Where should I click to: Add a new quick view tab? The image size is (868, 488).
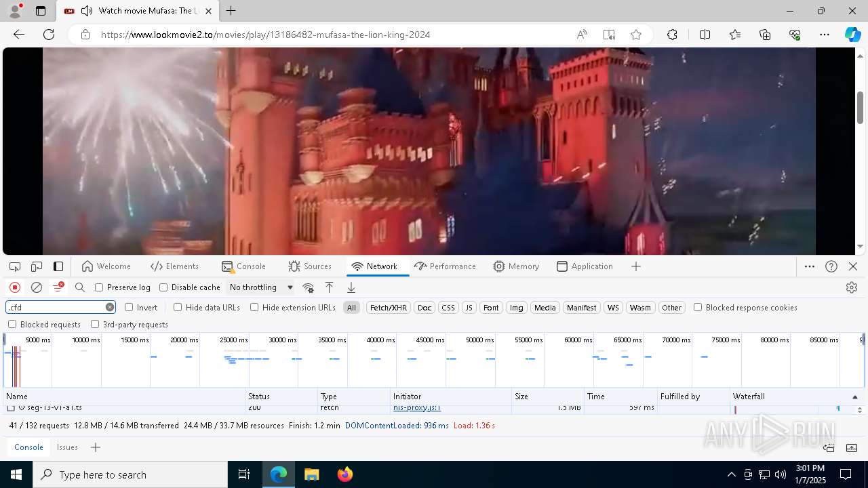point(96,447)
